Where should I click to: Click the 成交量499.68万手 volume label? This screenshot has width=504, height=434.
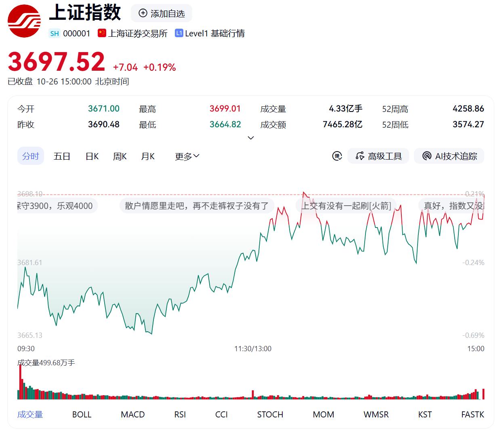46,363
